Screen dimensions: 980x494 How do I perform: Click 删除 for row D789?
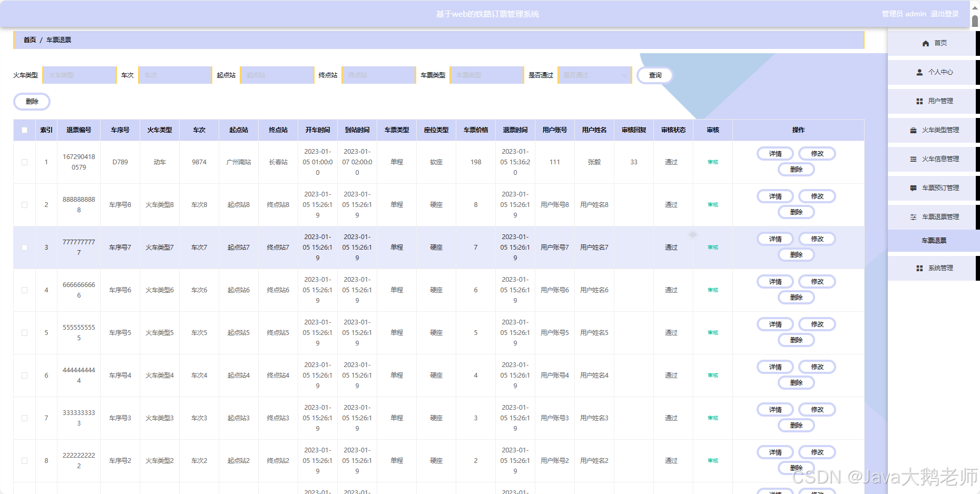(796, 170)
